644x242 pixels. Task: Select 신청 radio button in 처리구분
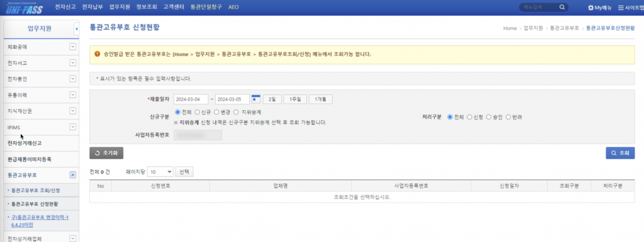coord(469,117)
